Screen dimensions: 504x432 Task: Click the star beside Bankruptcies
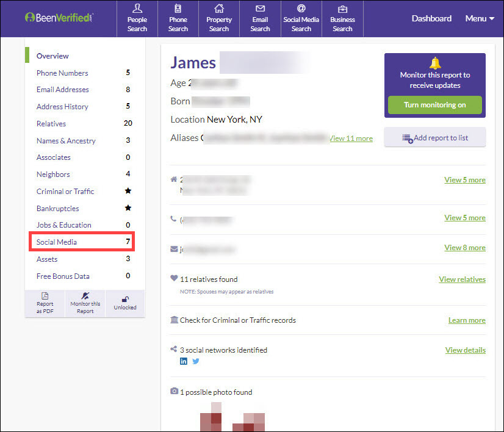click(128, 208)
